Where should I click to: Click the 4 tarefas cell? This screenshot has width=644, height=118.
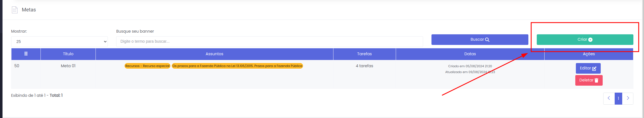pos(364,66)
